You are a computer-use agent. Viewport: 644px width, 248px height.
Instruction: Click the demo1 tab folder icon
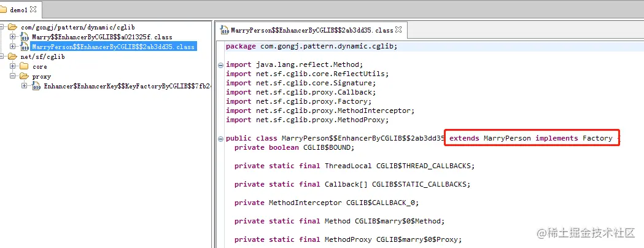pos(3,9)
